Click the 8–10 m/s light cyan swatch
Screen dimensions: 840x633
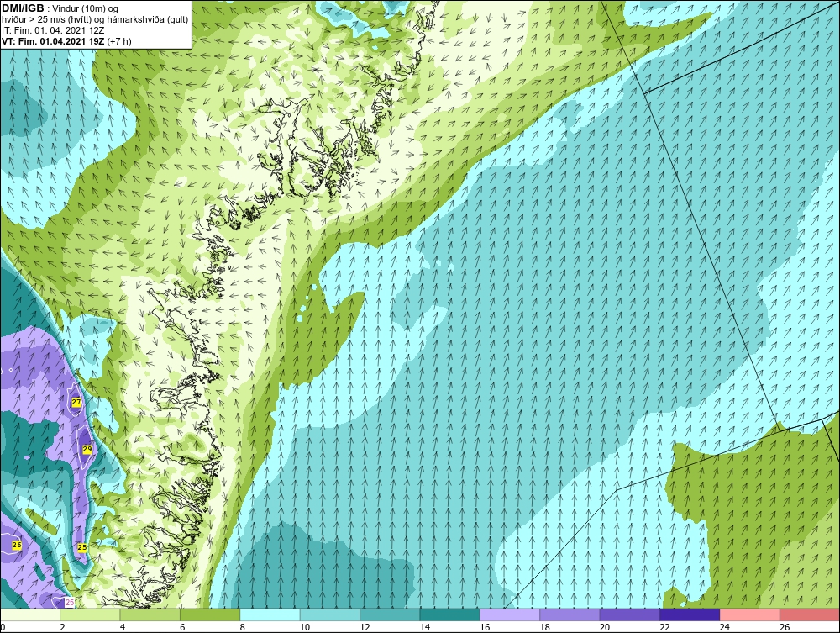(270, 615)
